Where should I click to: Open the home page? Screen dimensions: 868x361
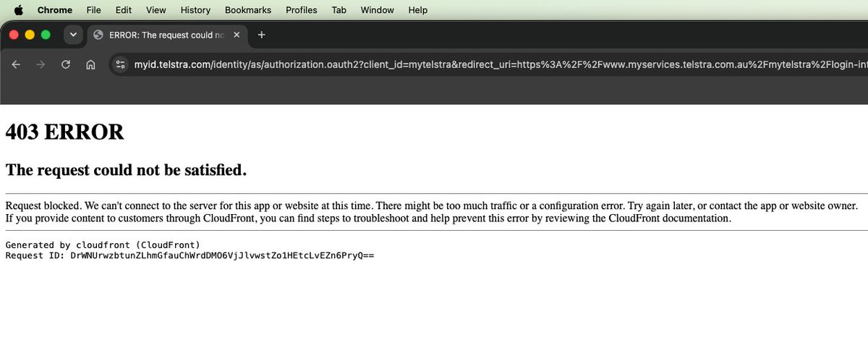[90, 64]
